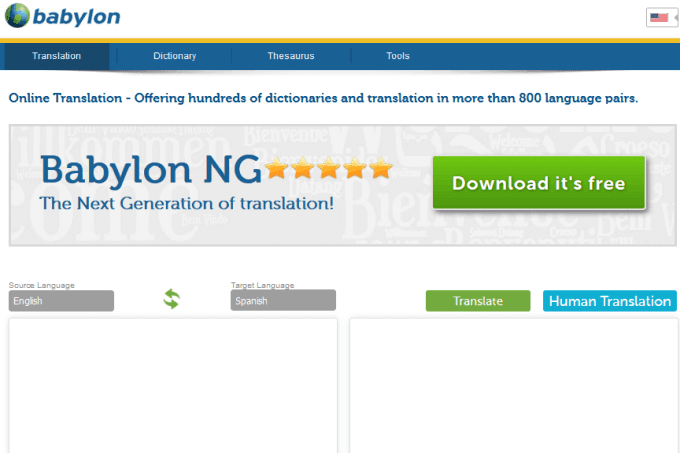Expand the English source language dropdown
680x453 pixels.
coord(61,301)
